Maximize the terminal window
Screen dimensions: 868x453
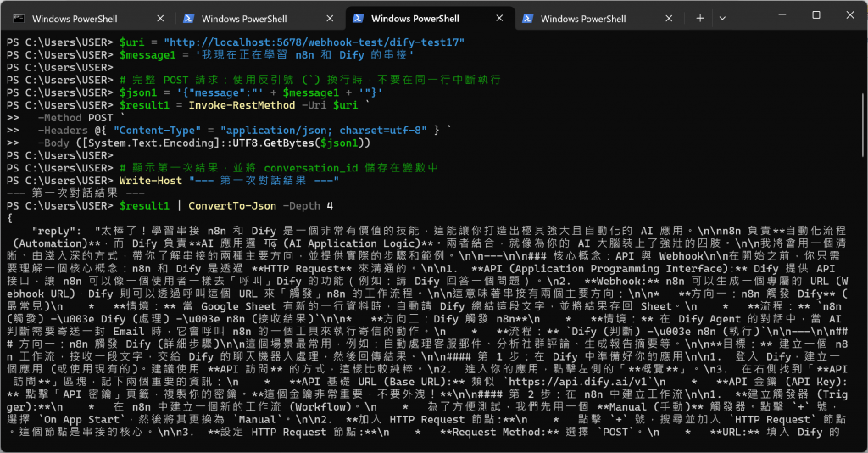[x=816, y=15]
